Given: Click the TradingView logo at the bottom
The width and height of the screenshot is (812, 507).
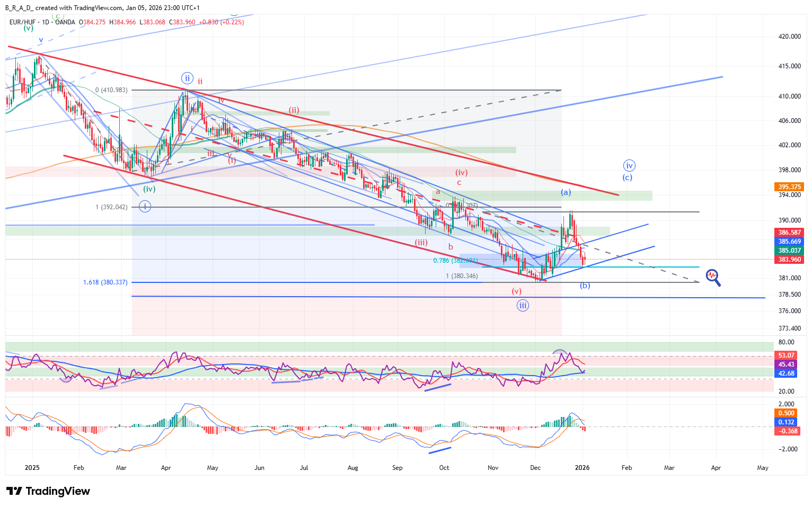Looking at the screenshot, I should 48,491.
